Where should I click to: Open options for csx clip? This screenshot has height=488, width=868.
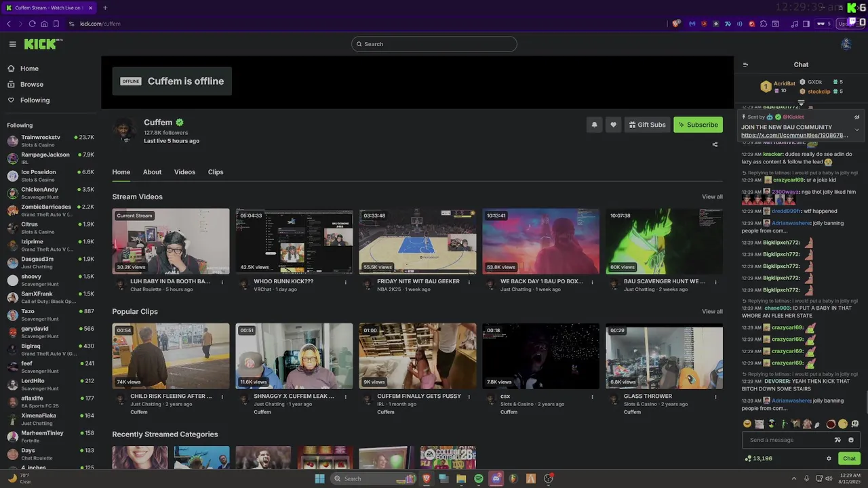click(592, 397)
